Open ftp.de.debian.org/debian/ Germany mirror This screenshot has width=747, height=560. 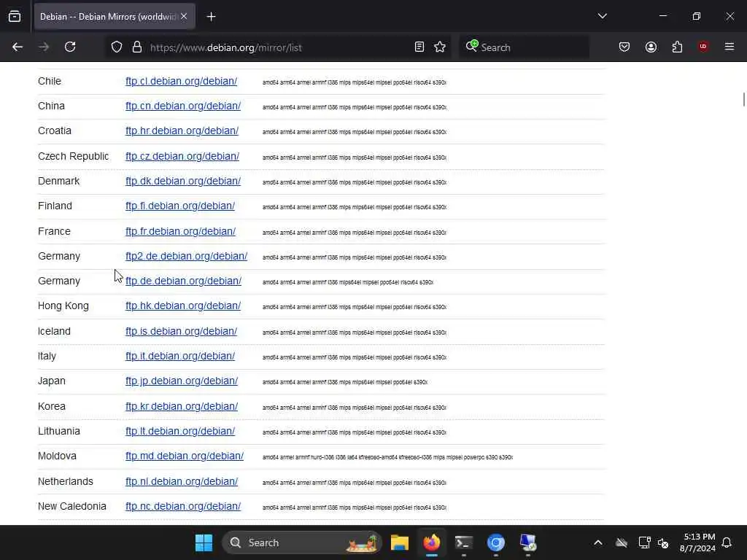click(x=183, y=281)
